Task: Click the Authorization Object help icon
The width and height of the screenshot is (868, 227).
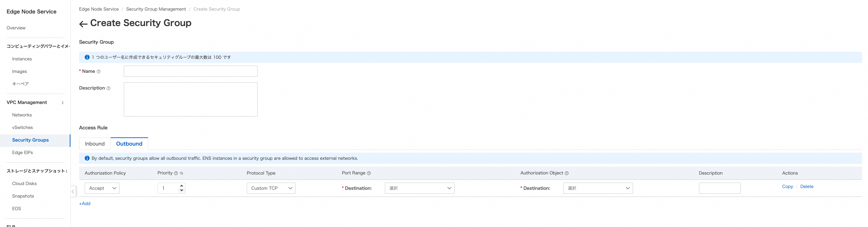Action: point(566,173)
